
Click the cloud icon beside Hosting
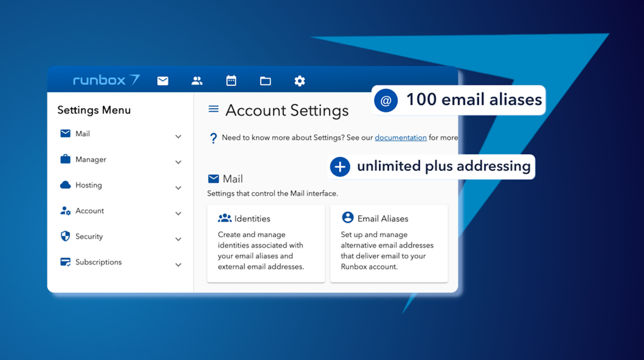point(65,185)
